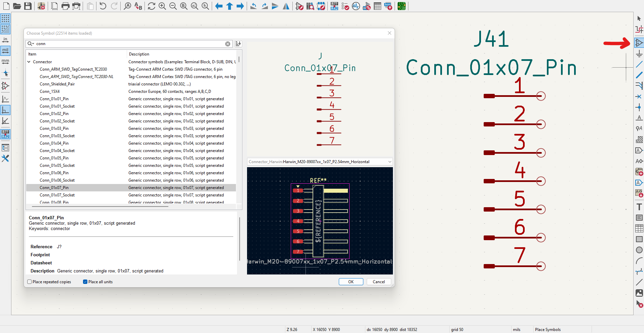Screen dimensions: 644x333
Task: Open page settings icon
Action: coord(54,6)
